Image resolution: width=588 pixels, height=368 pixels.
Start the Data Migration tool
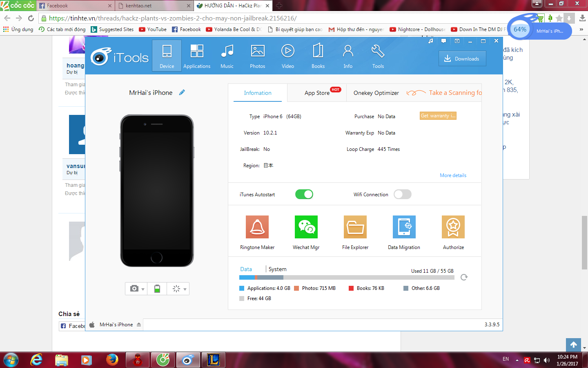tap(404, 227)
